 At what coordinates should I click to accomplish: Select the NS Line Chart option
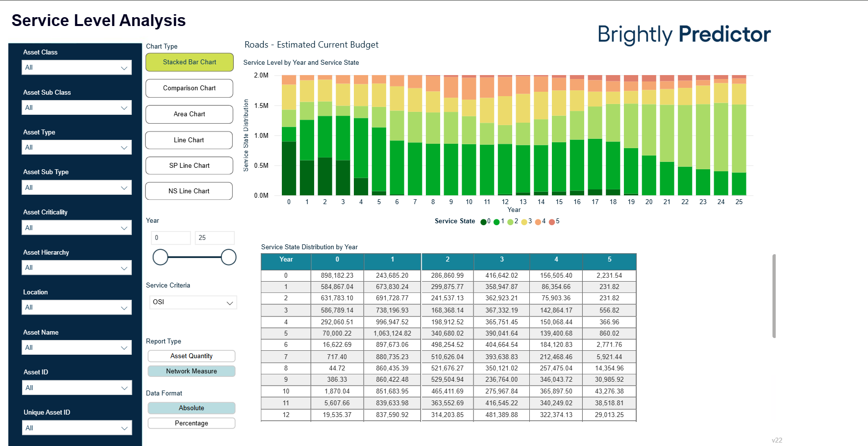189,191
